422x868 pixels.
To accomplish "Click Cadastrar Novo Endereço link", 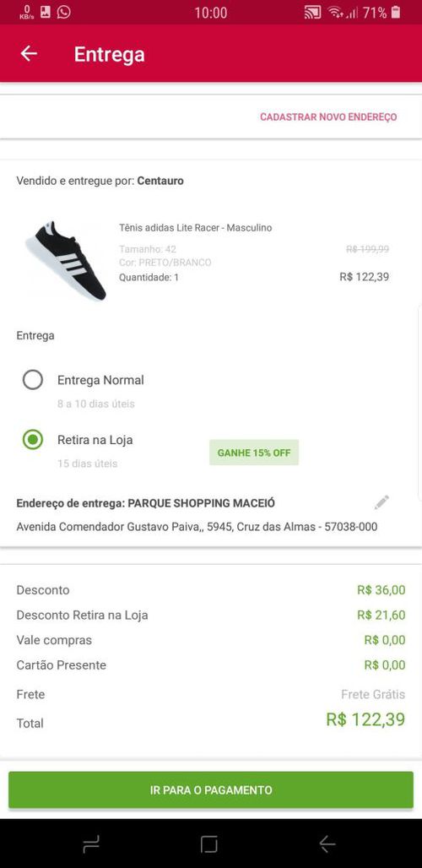I will [x=328, y=117].
